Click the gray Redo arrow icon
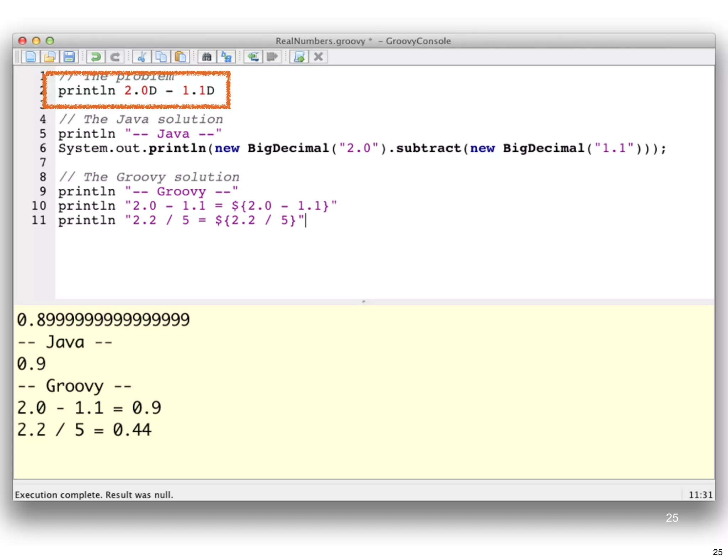Image resolution: width=728 pixels, height=560 pixels. (x=115, y=57)
